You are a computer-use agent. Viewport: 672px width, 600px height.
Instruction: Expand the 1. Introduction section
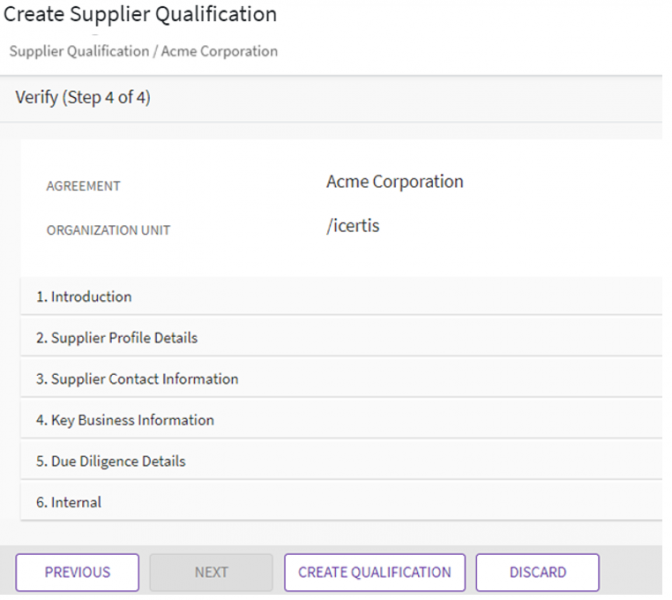[84, 297]
